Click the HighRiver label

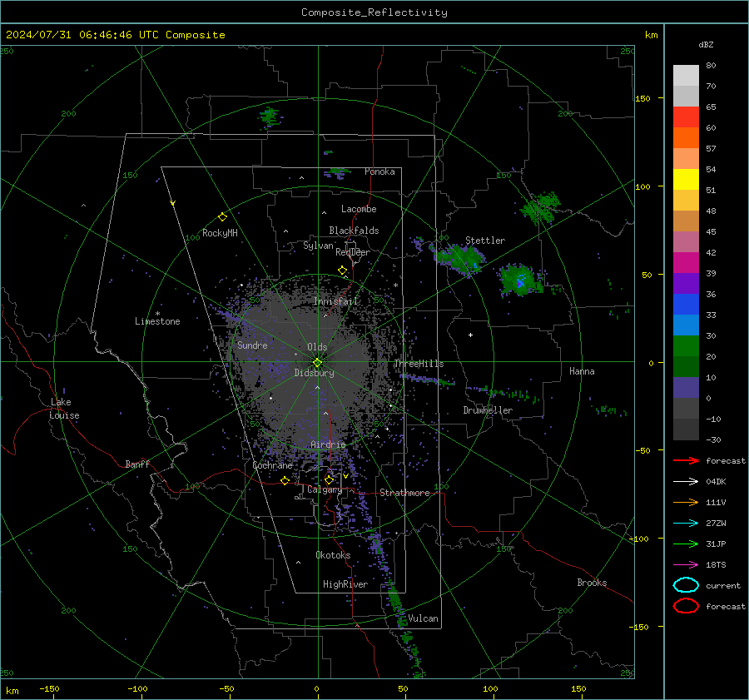click(x=345, y=584)
